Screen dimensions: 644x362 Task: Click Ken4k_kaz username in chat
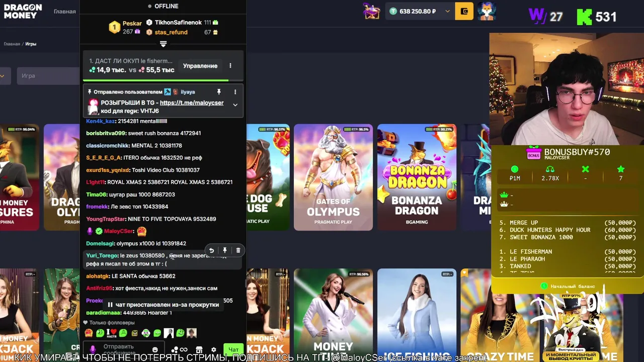pyautogui.click(x=101, y=121)
